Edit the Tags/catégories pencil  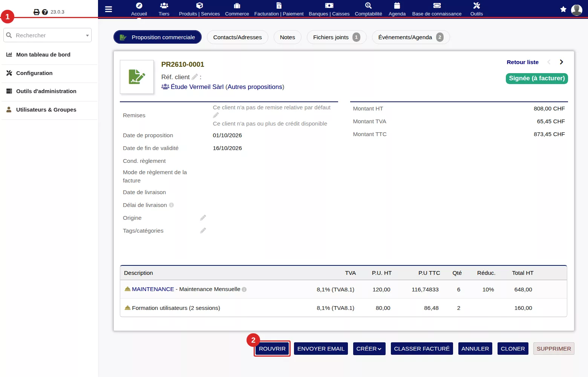coord(203,231)
